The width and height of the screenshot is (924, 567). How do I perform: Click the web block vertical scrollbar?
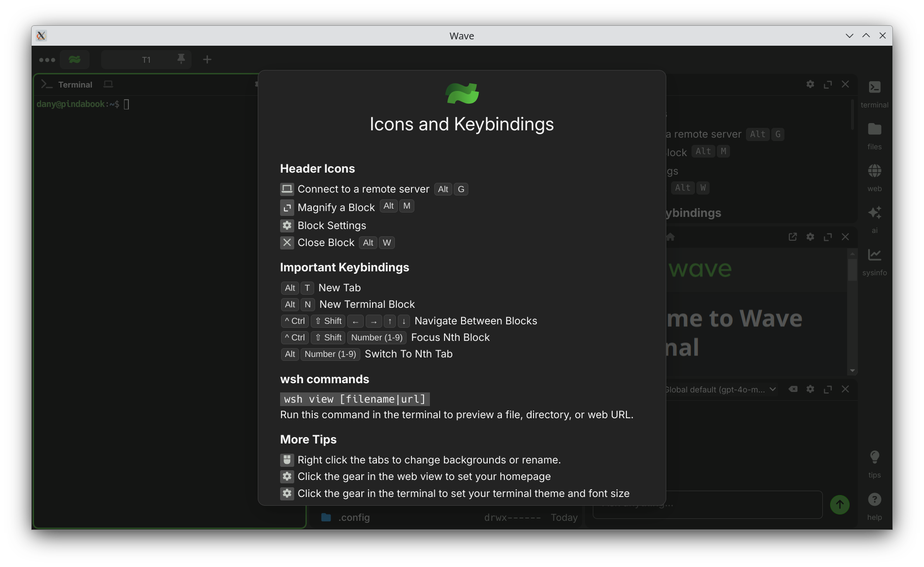tap(852, 270)
